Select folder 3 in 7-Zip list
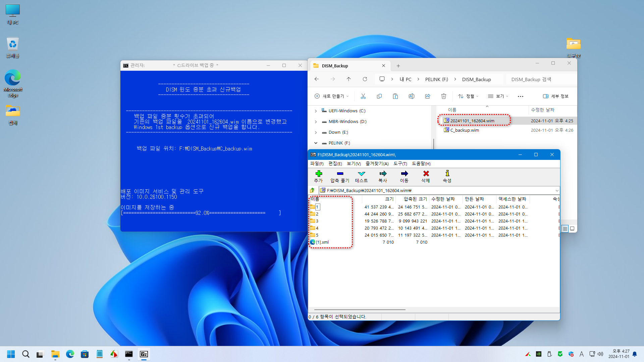 [314, 221]
